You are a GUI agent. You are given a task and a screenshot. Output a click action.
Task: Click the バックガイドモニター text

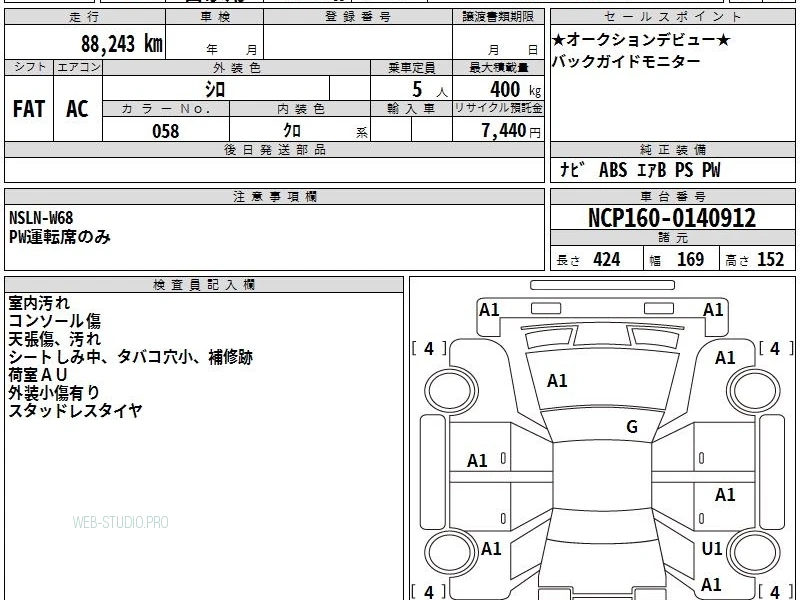coord(626,61)
